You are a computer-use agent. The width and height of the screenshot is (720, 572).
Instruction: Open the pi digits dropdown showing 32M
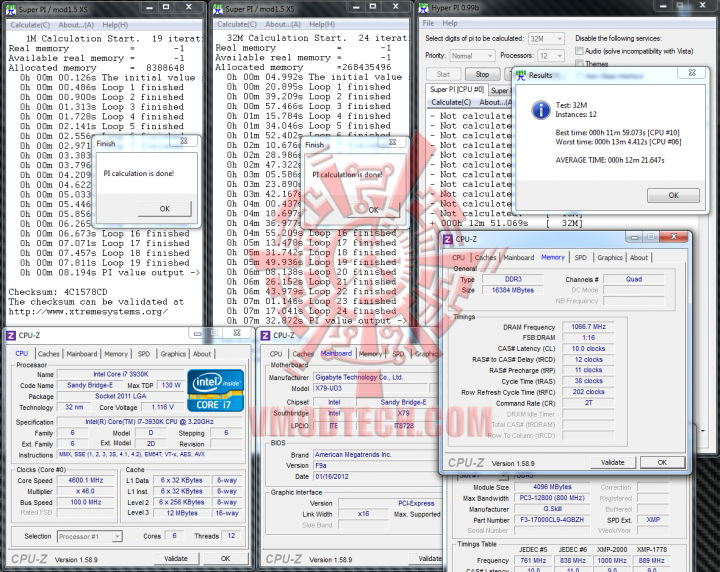[546, 39]
